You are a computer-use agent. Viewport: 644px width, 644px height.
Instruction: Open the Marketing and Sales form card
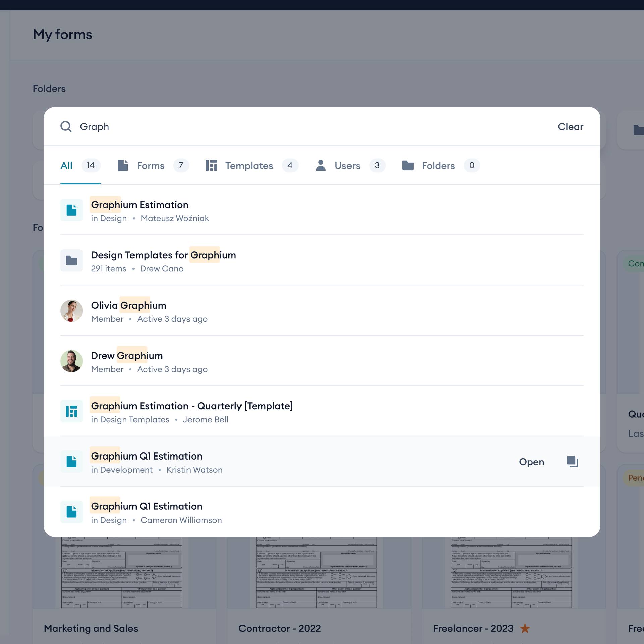point(91,628)
